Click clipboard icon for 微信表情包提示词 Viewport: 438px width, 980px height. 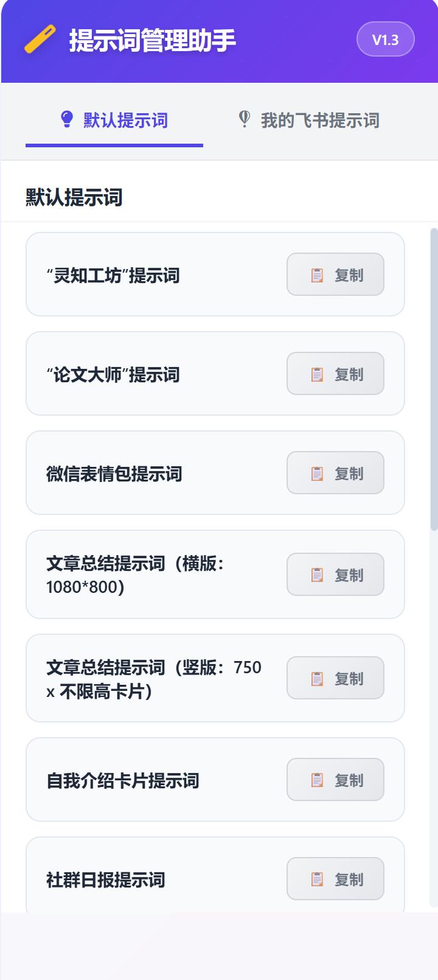click(318, 474)
